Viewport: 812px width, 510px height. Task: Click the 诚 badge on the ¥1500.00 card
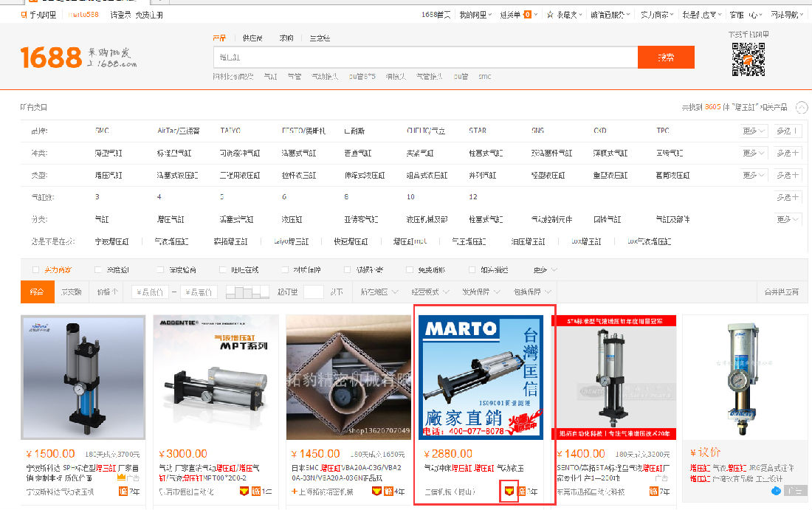[x=123, y=491]
